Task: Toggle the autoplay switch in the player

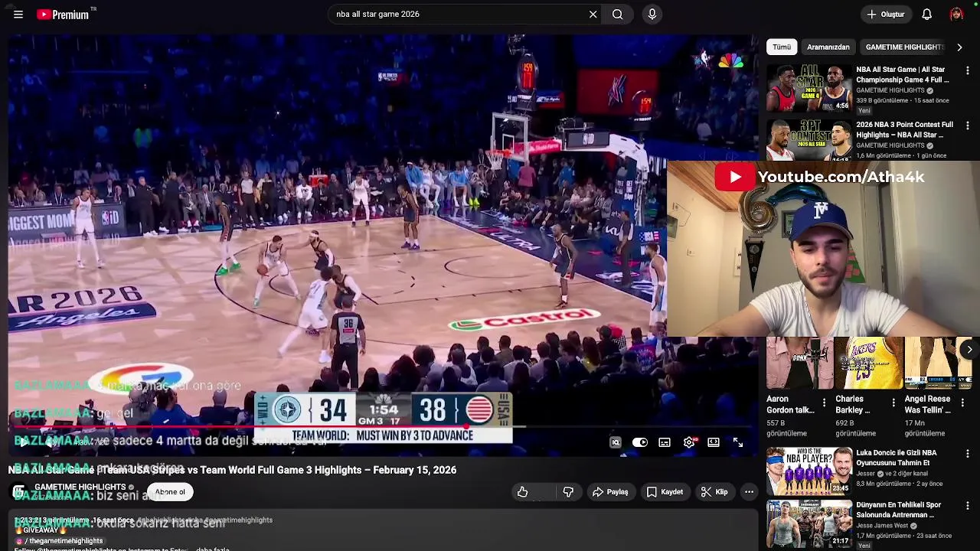Action: 640,442
